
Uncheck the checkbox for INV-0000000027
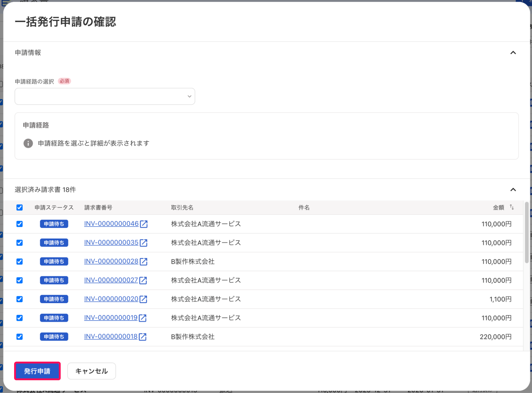click(19, 280)
